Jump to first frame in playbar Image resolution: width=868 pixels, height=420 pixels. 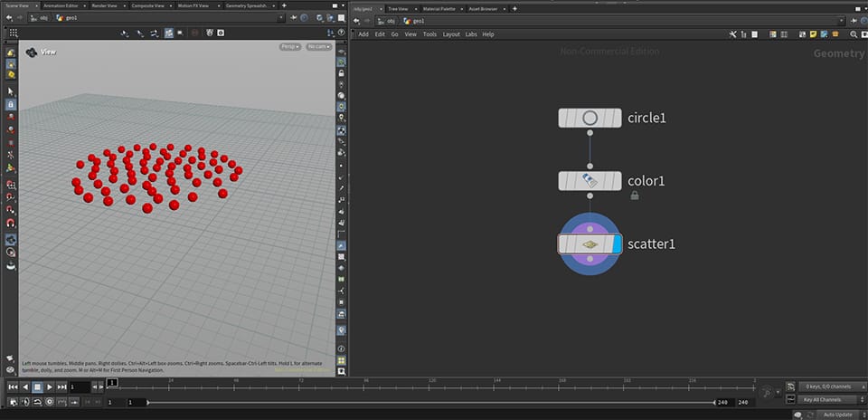(13, 387)
